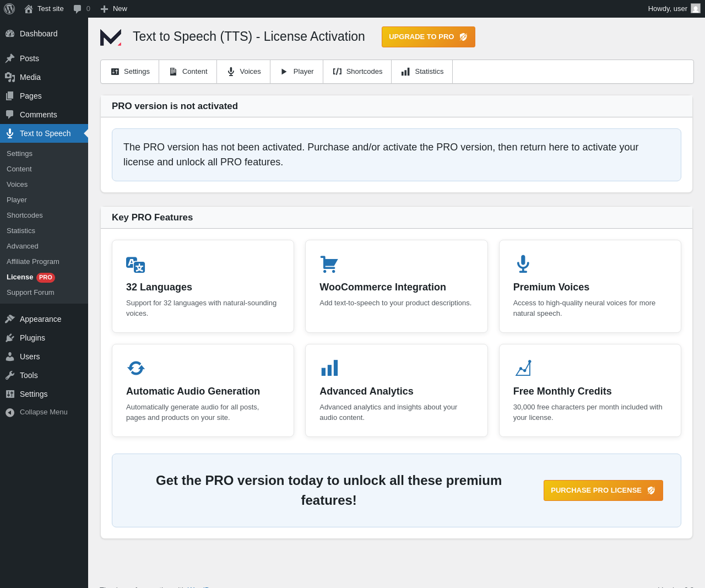Open the Plugins menu label
Viewport: 705px width, 588px height.
[32, 338]
